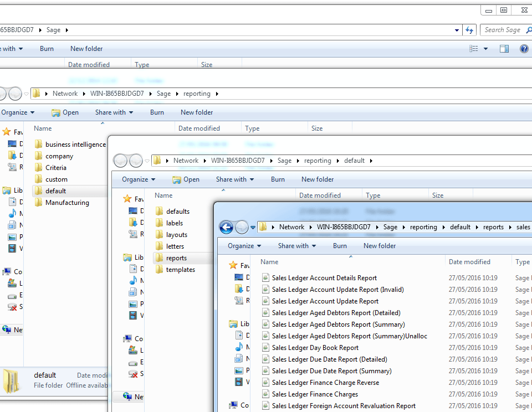
Task: Change the view in the Sage window
Action: (x=474, y=49)
